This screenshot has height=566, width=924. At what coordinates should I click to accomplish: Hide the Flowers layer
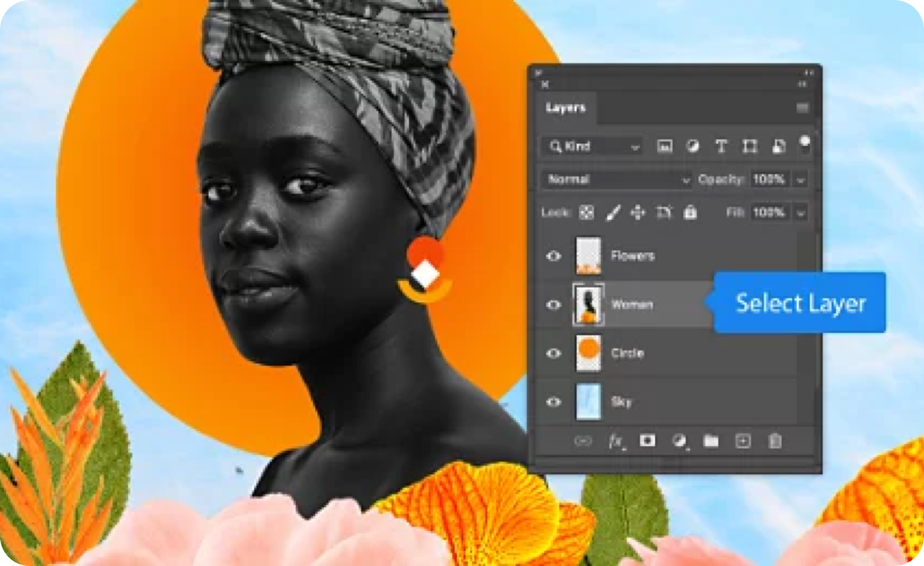[x=554, y=256]
